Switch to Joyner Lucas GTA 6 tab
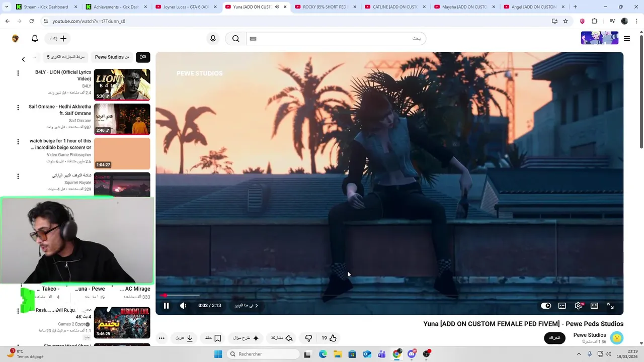Screen dimensions: 644x362 point(186,7)
